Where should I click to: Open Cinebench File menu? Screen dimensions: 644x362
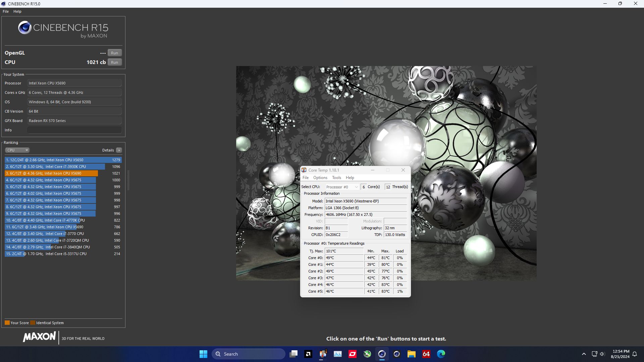(6, 11)
